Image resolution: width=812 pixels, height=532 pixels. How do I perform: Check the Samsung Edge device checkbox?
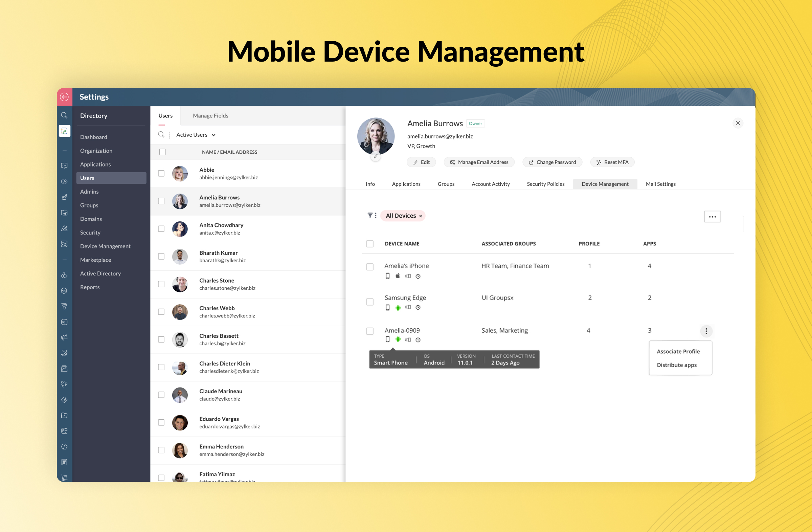click(370, 302)
